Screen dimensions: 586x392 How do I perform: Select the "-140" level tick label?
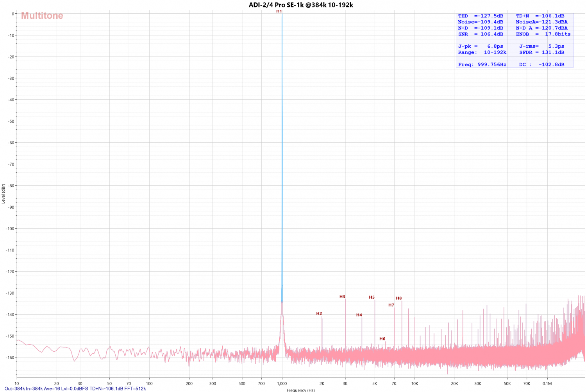tap(10, 315)
